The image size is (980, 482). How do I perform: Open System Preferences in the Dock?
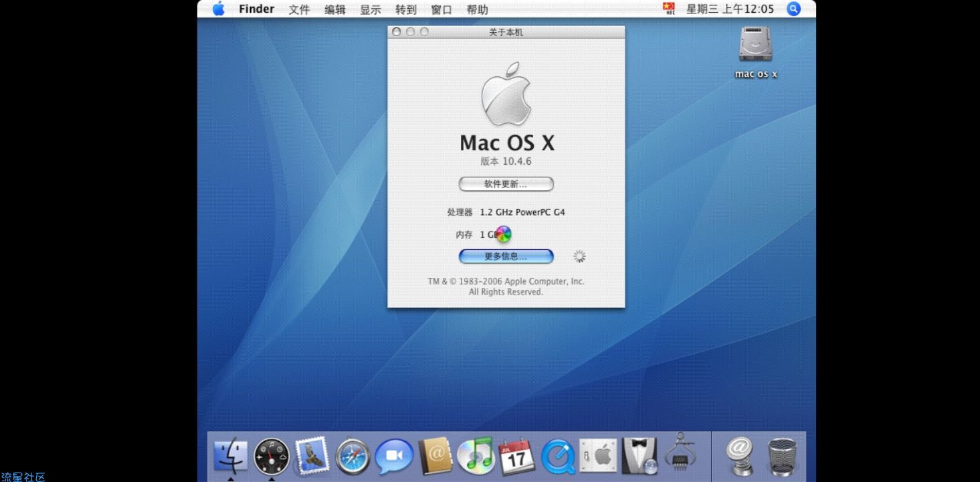pyautogui.click(x=598, y=457)
